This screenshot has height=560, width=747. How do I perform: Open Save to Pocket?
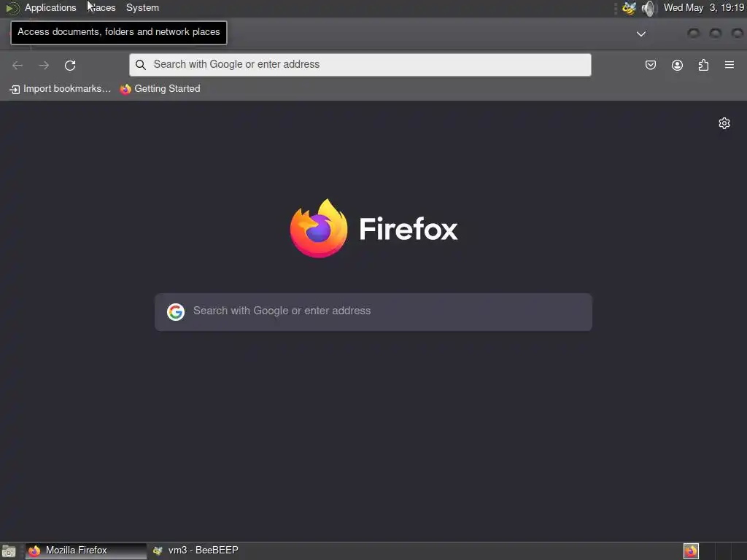coord(650,65)
